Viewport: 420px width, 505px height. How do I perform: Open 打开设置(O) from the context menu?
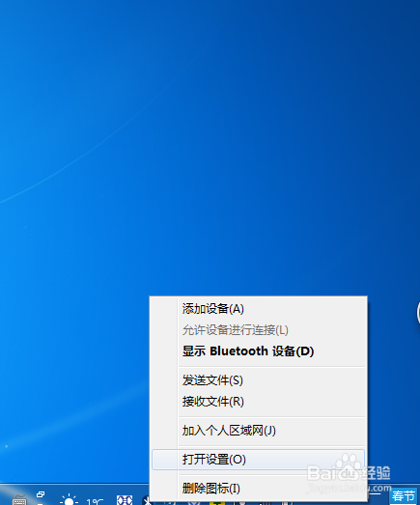click(259, 460)
